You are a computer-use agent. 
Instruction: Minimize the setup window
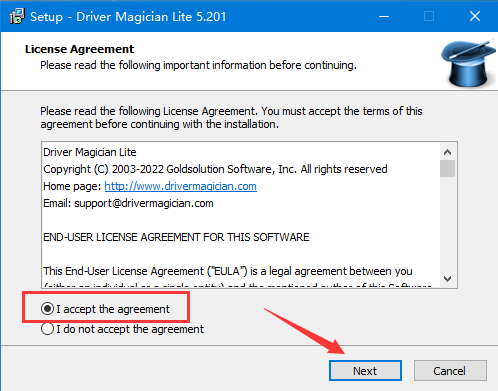coord(384,16)
